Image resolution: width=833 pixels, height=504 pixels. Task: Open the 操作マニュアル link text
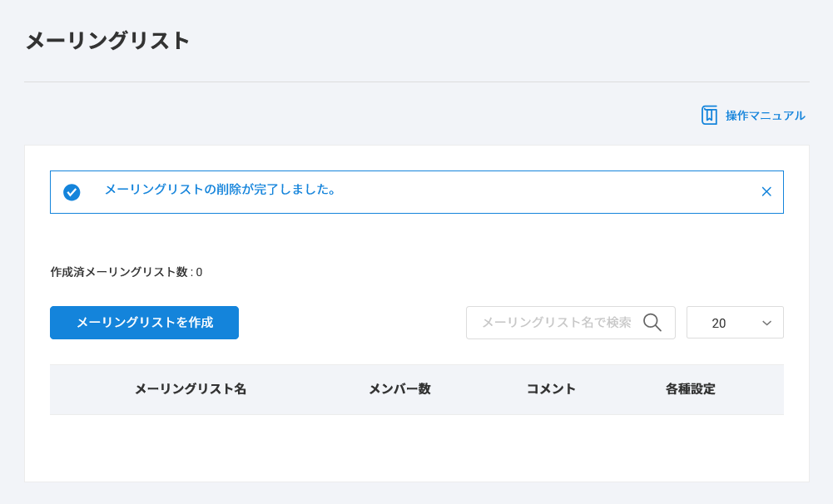click(765, 116)
